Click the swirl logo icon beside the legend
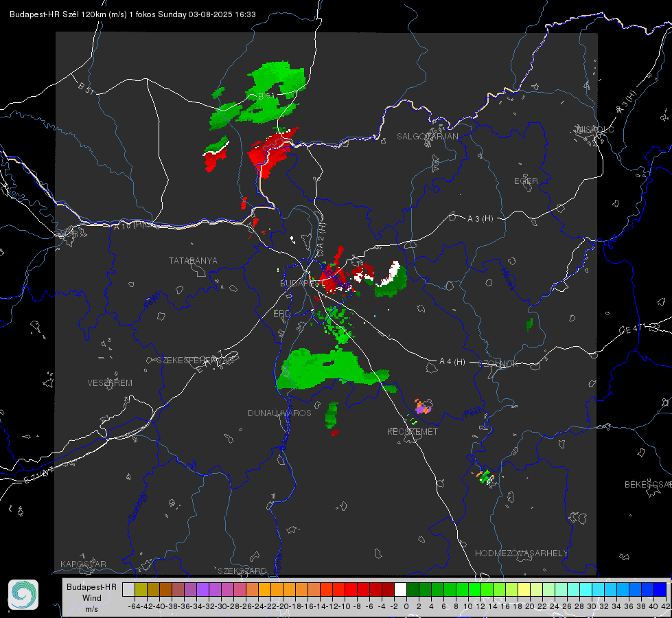This screenshot has width=672, height=618. pos(23,595)
